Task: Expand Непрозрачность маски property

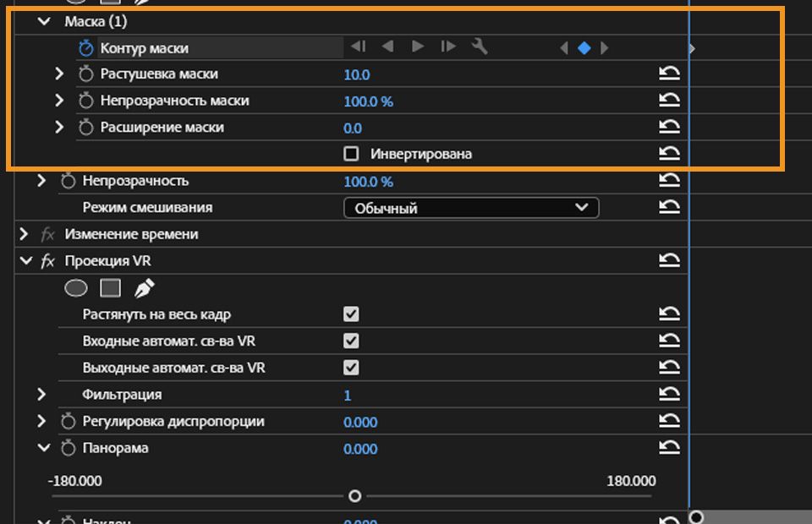Action: 59,101
